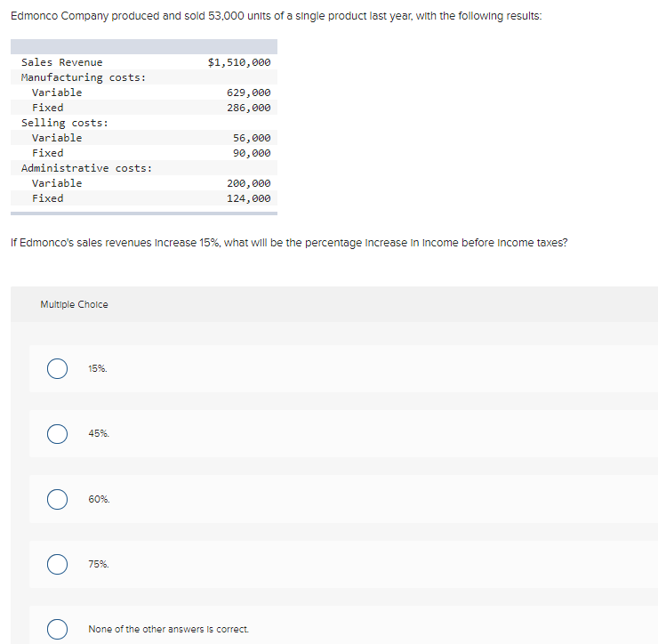Click the "None of the other answers is correct" text
The height and width of the screenshot is (644, 658).
pos(168,629)
